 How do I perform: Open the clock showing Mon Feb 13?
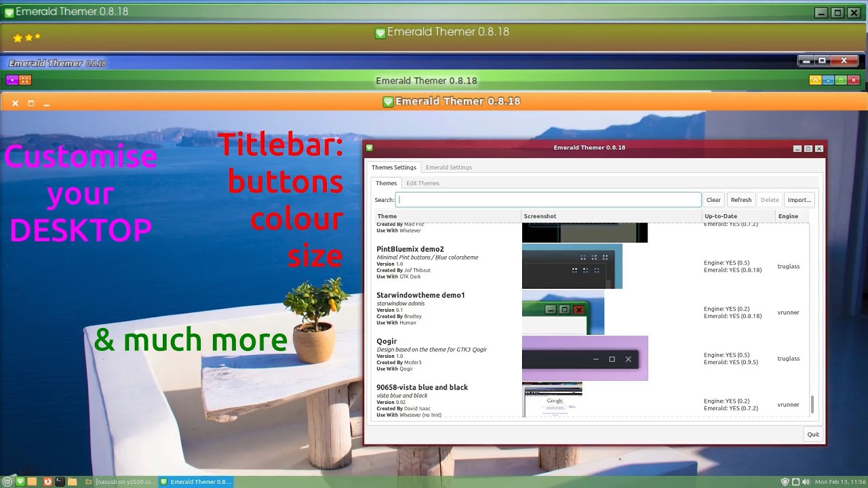click(x=840, y=482)
